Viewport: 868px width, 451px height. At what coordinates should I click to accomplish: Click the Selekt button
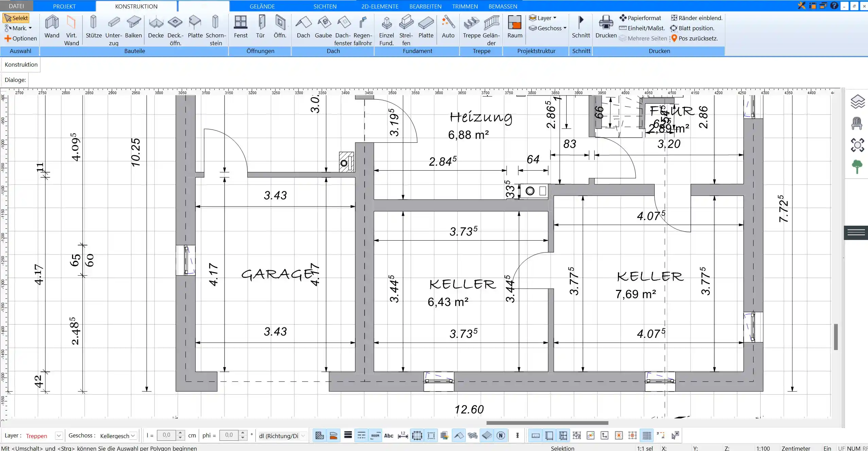coord(16,18)
